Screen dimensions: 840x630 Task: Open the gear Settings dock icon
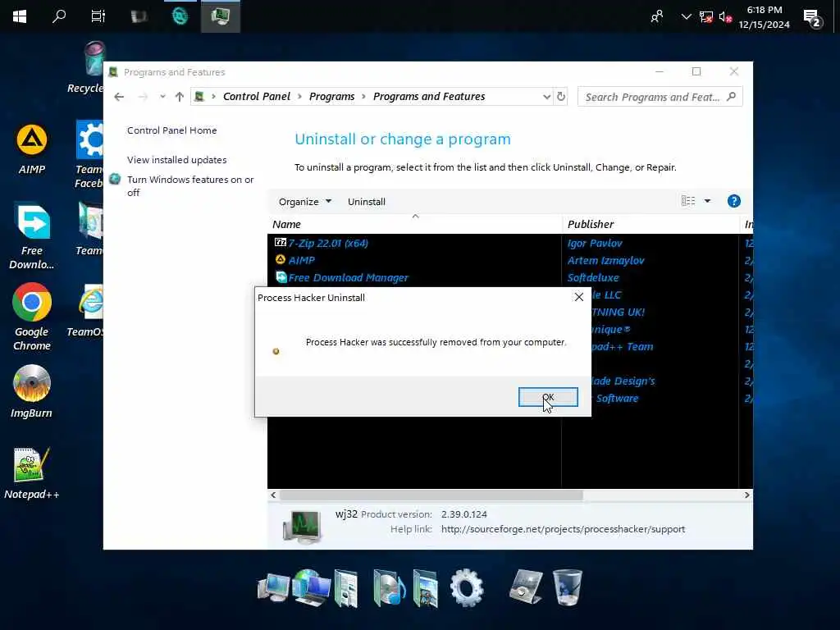467,587
